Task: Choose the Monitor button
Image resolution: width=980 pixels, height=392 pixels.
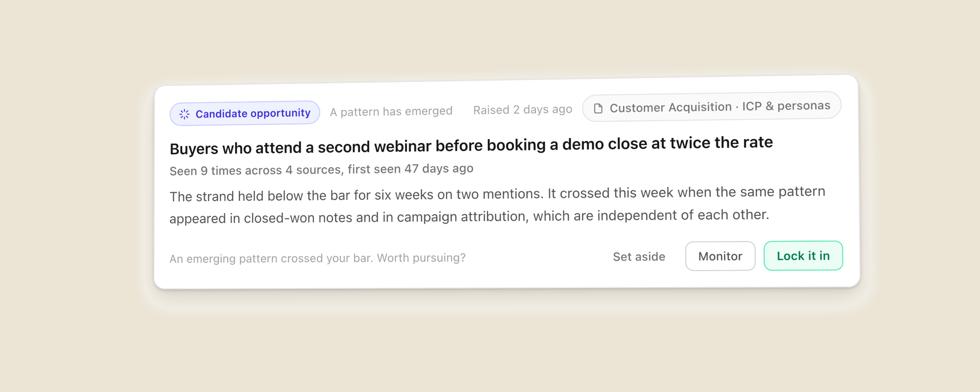Action: [720, 256]
